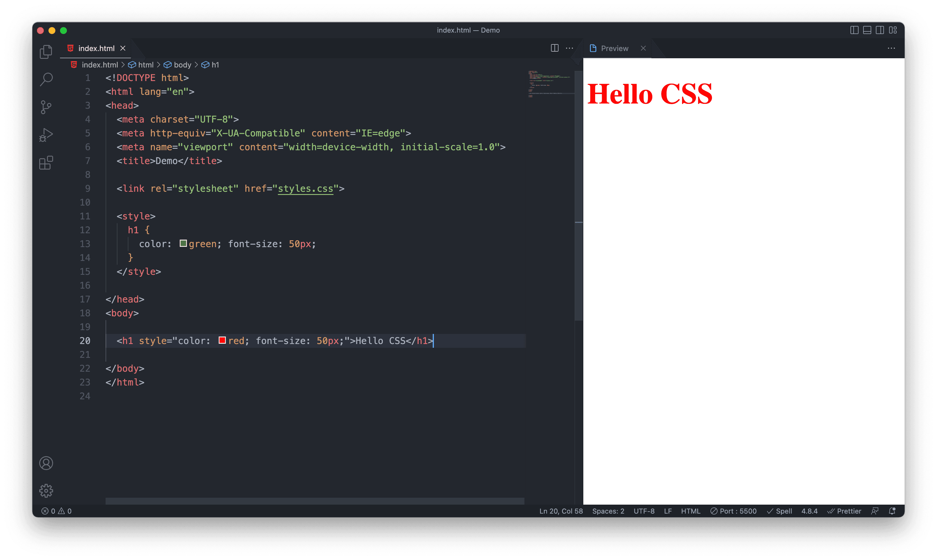The width and height of the screenshot is (937, 560).
Task: Click the split editor right icon
Action: tap(554, 48)
